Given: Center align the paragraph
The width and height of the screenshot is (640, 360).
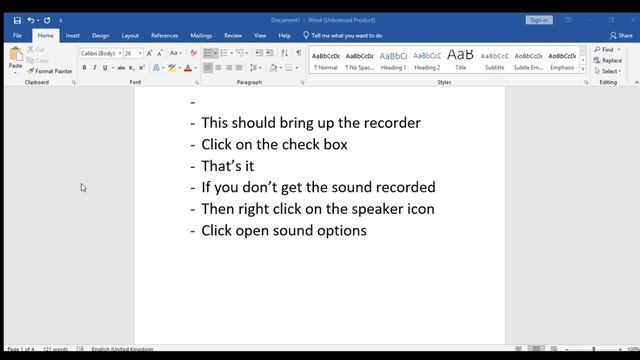Looking at the screenshot, I should pos(218,68).
